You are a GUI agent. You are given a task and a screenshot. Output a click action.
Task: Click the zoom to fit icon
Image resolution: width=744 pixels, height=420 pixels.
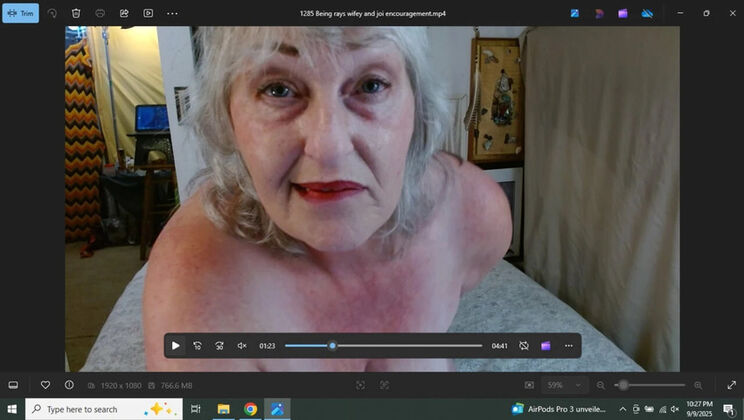tap(361, 385)
